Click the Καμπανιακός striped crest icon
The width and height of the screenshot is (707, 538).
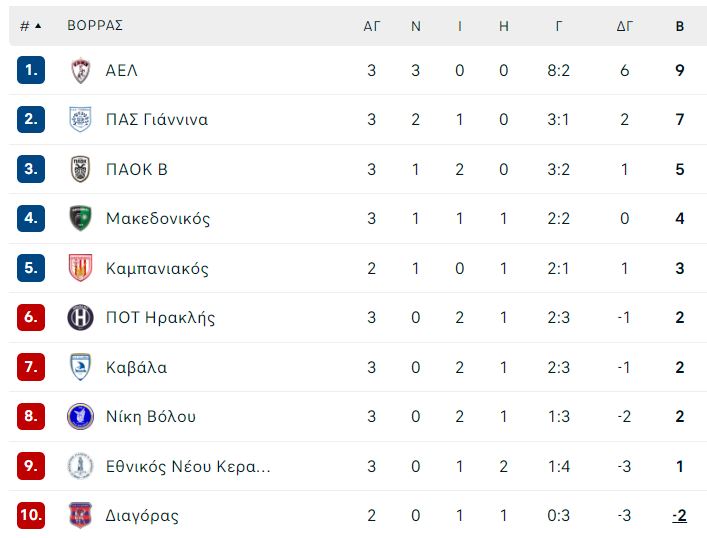81,268
